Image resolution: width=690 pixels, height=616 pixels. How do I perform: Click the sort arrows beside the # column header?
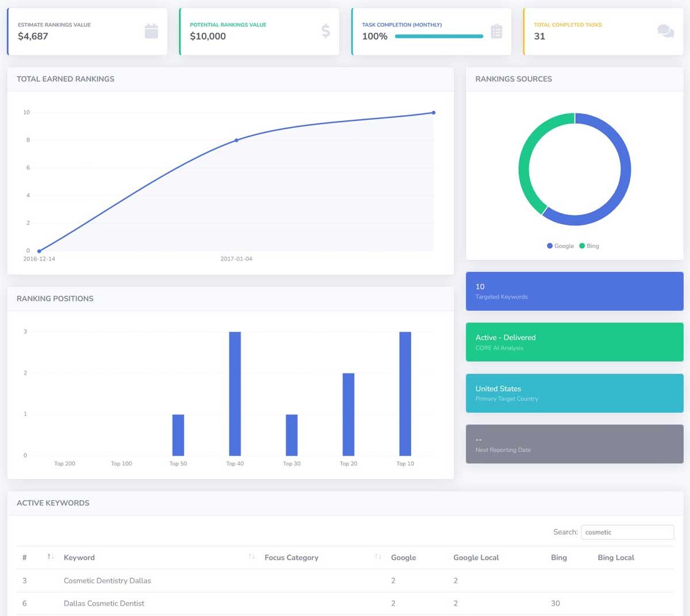click(x=51, y=557)
